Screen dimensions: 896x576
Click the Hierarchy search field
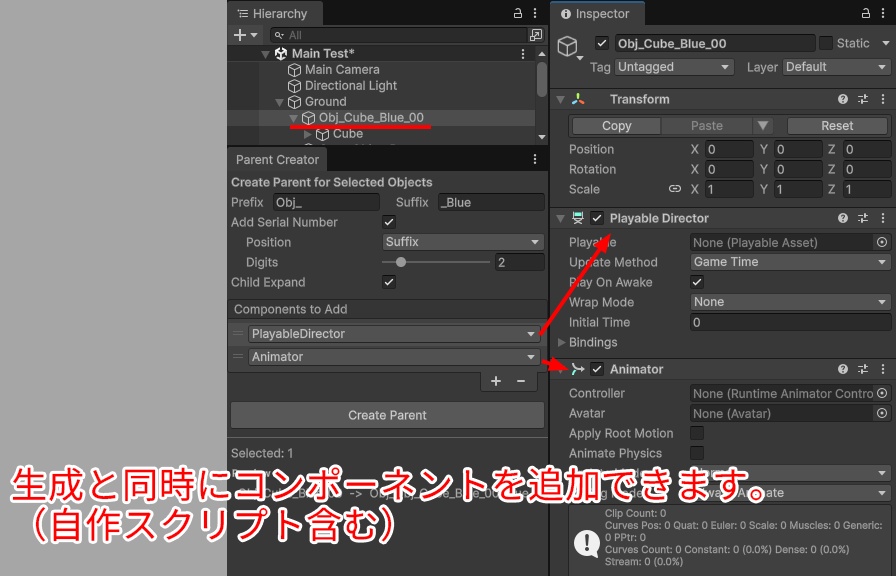[x=399, y=35]
